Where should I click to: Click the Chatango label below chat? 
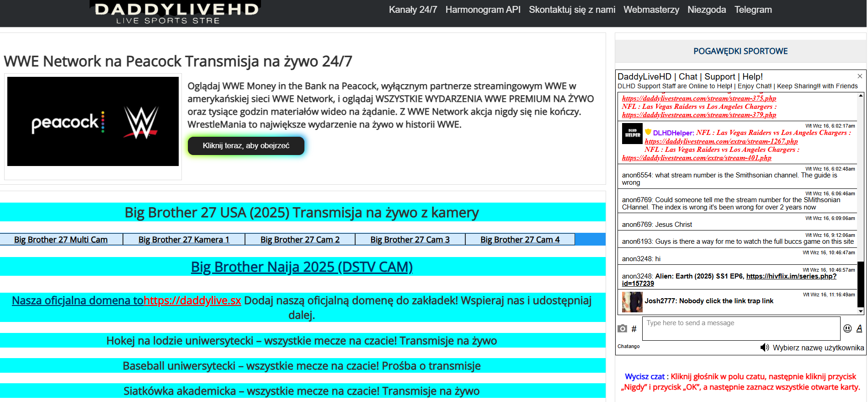[628, 346]
